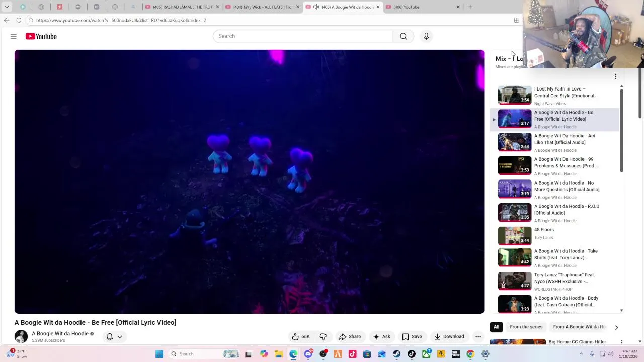
Task: Play Take Shots (feat. Tory Lanez) item
Action: [555, 257]
